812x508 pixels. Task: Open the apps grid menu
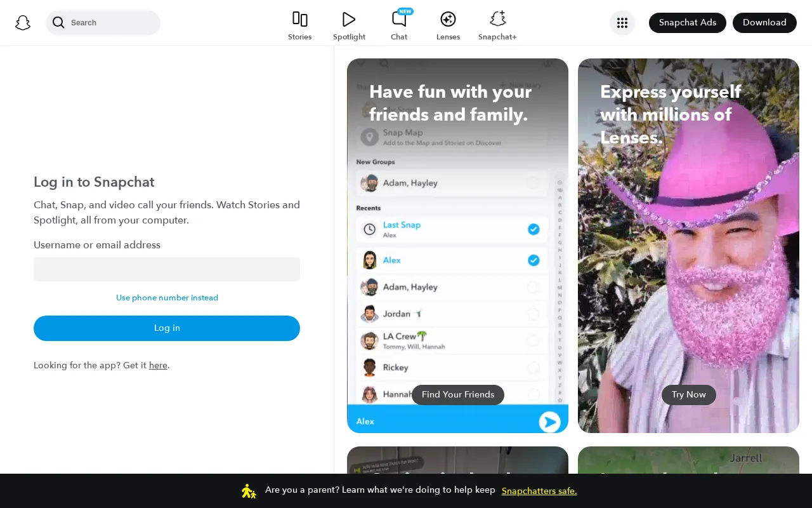(x=622, y=23)
